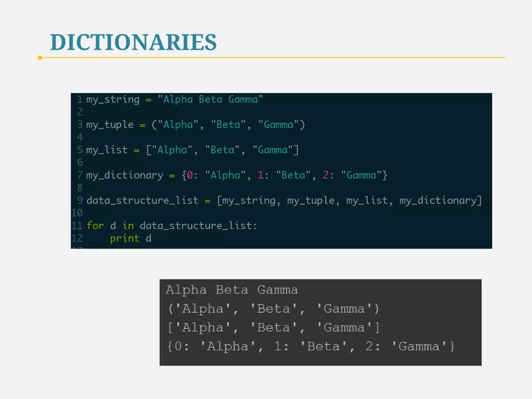Click line number 10 in the gutter
This screenshot has width=532, height=399.
[x=77, y=213]
